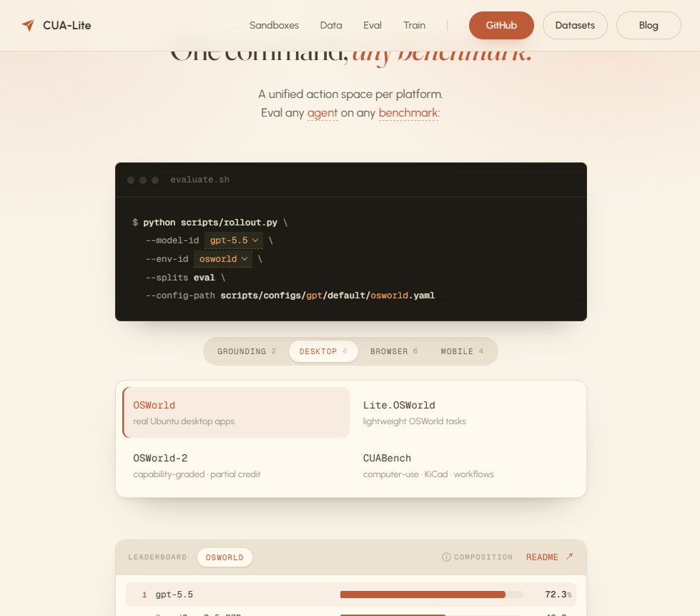Image resolution: width=700 pixels, height=616 pixels.
Task: Click the GitHub button
Action: click(501, 26)
